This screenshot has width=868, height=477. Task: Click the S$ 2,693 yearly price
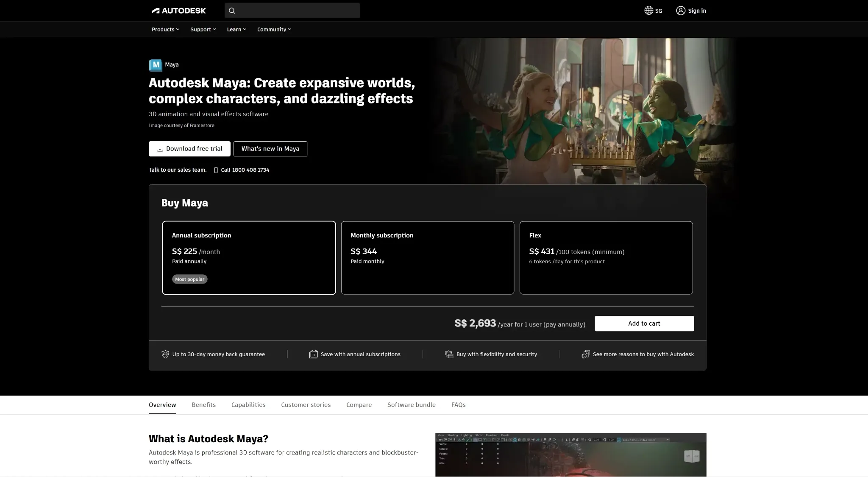[x=475, y=324]
